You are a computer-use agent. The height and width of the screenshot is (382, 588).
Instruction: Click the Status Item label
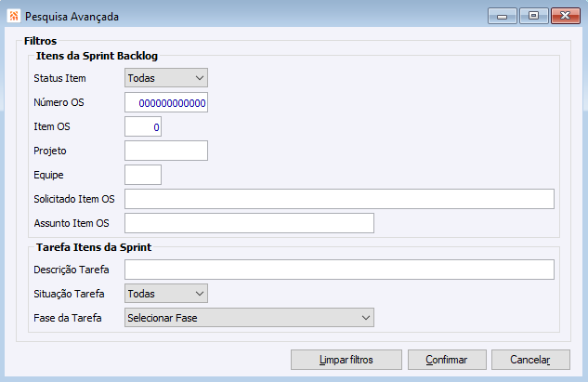click(59, 79)
